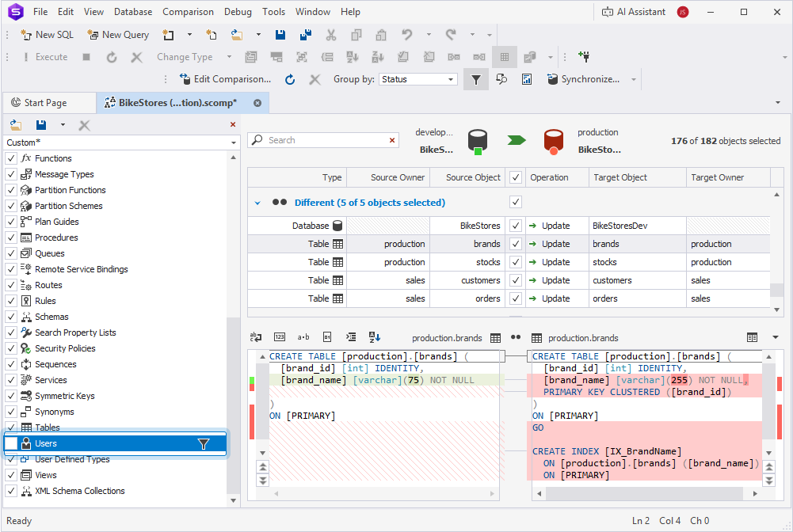Switch to the Start Page tab
Screen dimensions: 793x532
pyautogui.click(x=49, y=103)
